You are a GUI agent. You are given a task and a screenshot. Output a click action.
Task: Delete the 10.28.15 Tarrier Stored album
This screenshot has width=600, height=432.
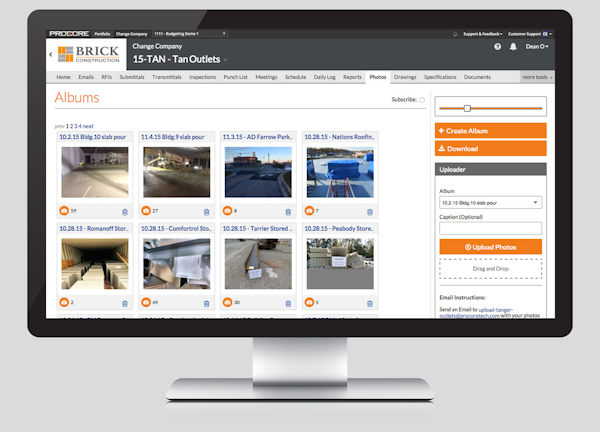(x=288, y=303)
